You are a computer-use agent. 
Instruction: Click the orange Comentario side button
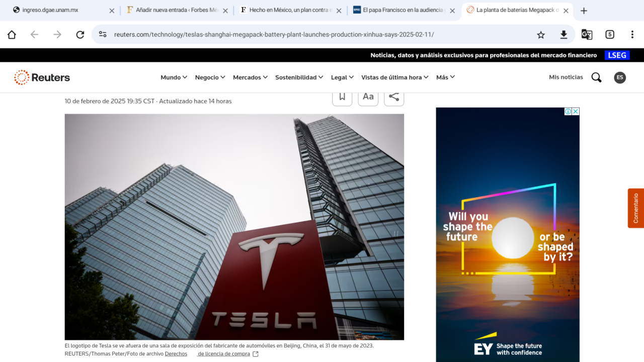click(x=636, y=208)
